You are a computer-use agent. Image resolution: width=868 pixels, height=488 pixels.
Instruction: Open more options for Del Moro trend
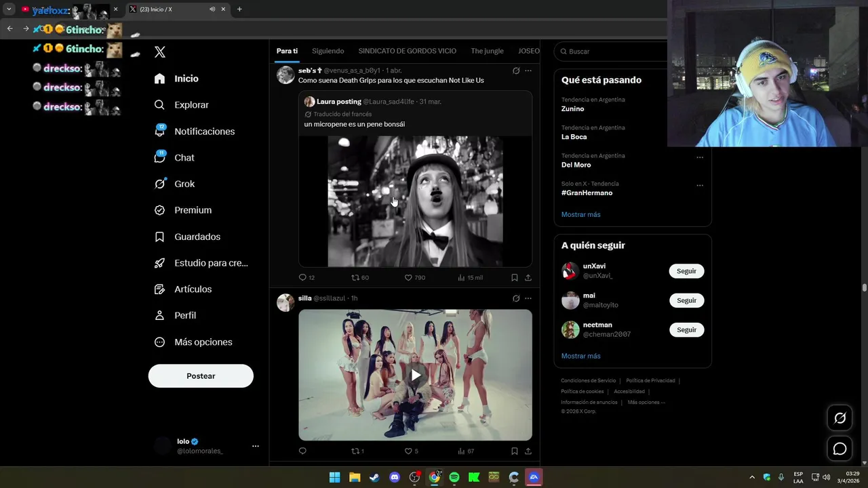(x=700, y=157)
